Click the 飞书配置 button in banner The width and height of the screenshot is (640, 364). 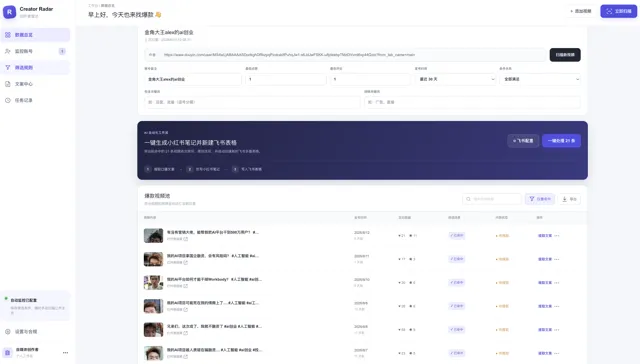523,141
